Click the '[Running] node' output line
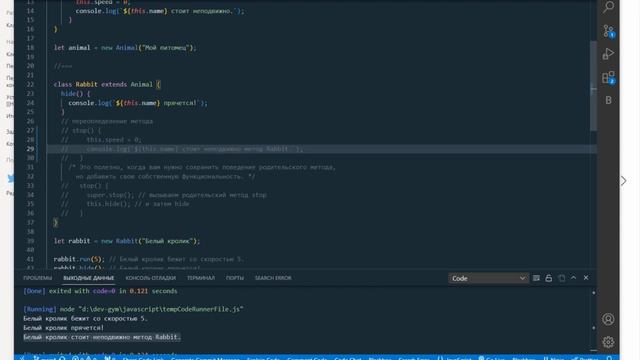Screen dimensions: 640x360 tap(133, 309)
